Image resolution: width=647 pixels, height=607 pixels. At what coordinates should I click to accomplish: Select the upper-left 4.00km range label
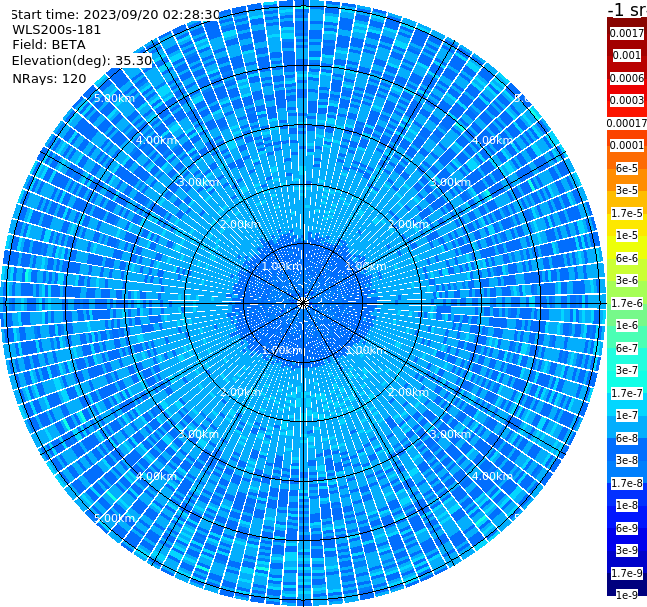(x=156, y=140)
